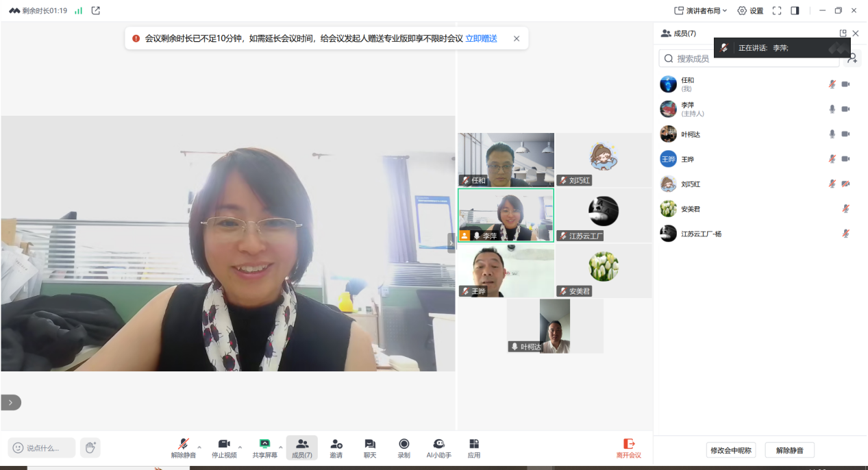Image resolution: width=868 pixels, height=470 pixels.
Task: Click the raise hand icon
Action: point(90,447)
